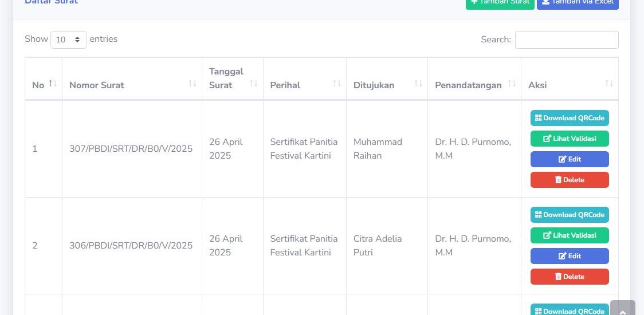Sort by Aksi column arrows
The width and height of the screenshot is (644, 315).
[x=609, y=84]
